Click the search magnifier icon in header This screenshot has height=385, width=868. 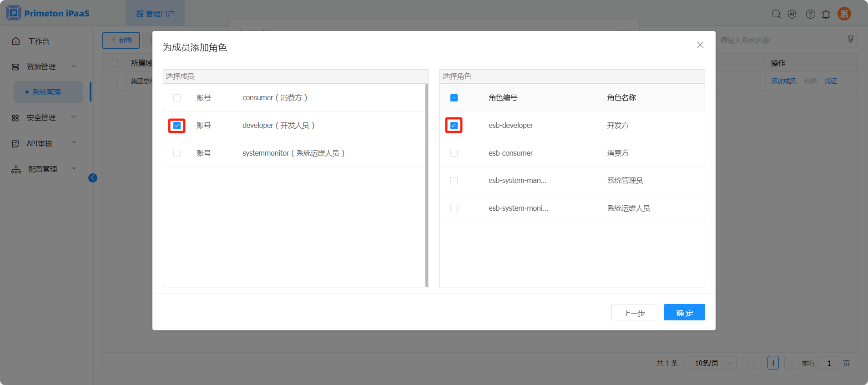coord(776,14)
